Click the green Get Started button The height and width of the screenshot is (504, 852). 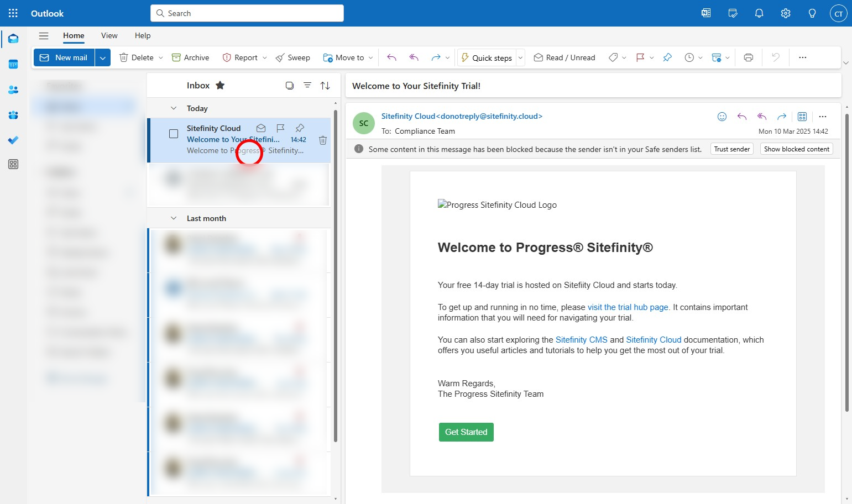tap(466, 432)
